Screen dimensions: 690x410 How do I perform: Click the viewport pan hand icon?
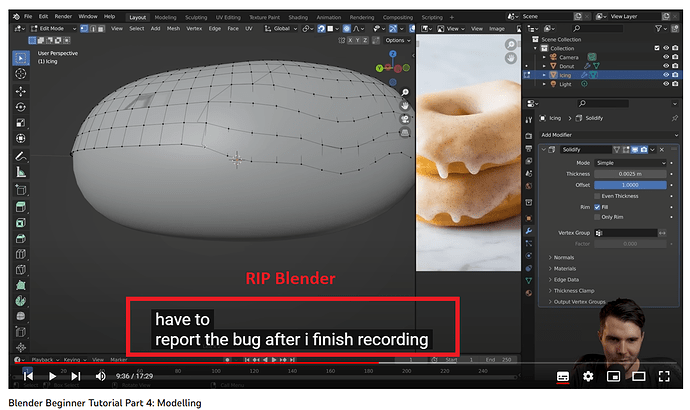[x=405, y=106]
